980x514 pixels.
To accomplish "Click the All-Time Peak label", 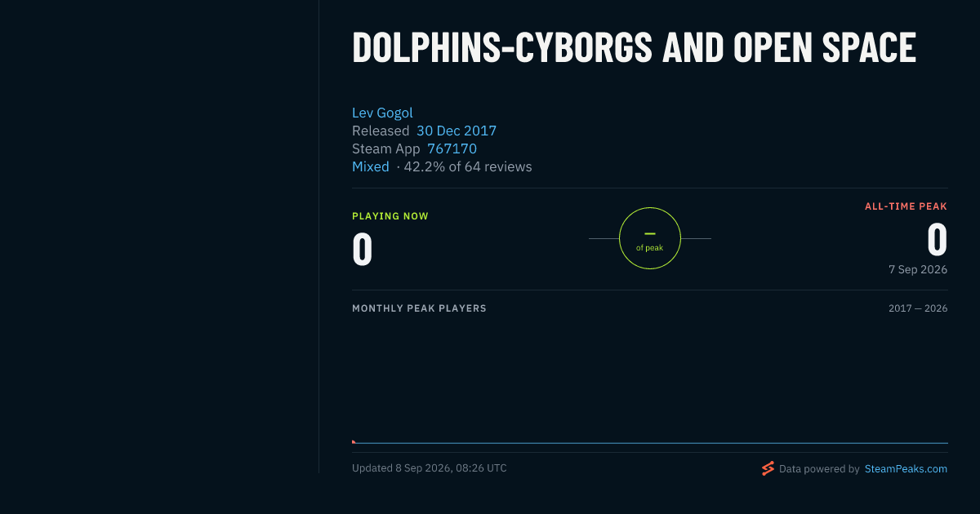I will point(906,206).
